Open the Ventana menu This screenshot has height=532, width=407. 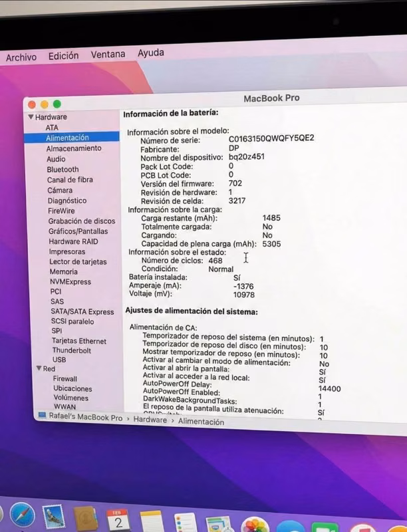coord(108,55)
